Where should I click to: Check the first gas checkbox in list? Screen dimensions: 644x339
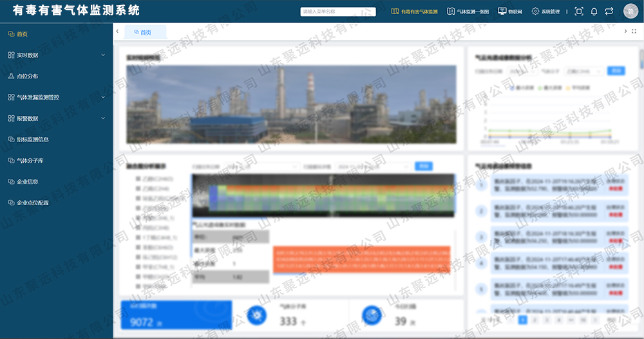138,179
